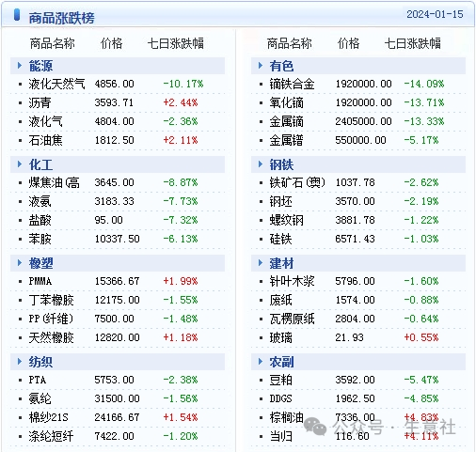Image resolution: width=476 pixels, height=452 pixels.
Task: Select commodity 当归
Action: 280,436
